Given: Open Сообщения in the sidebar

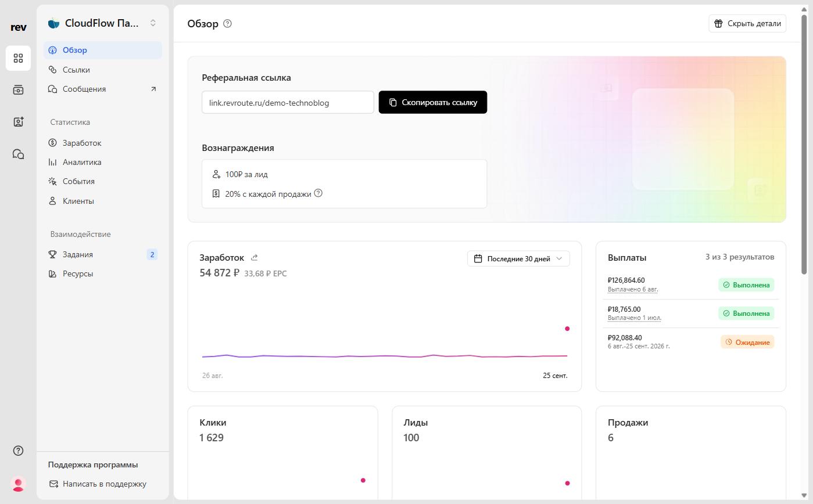Looking at the screenshot, I should point(103,89).
